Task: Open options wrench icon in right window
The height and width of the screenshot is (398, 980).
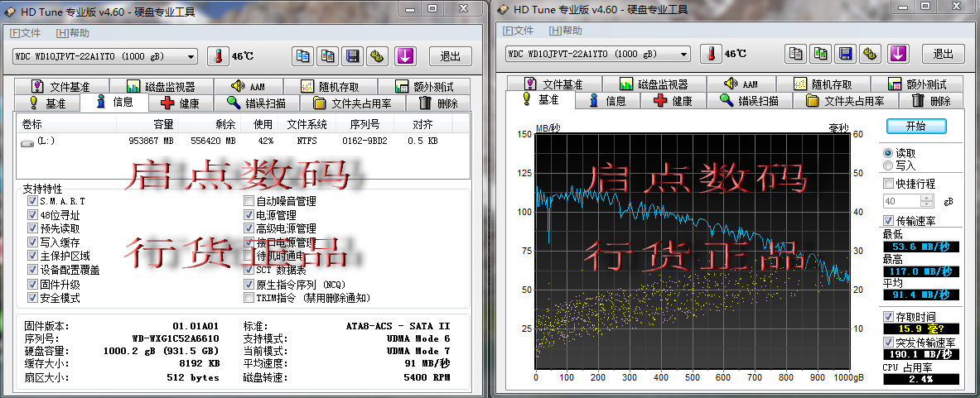Action: [870, 54]
